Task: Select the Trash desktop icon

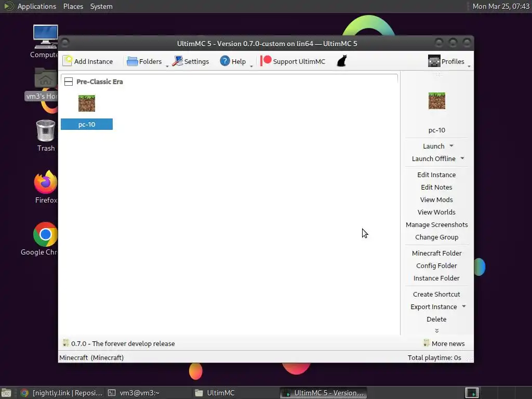Action: (46, 136)
